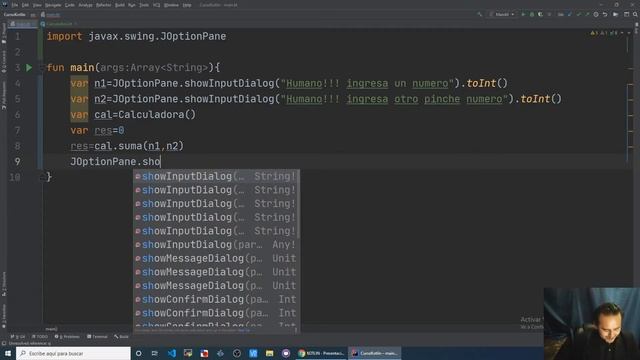640x360 pixels.
Task: Open File Explorer from taskbar
Action: [x=269, y=353]
